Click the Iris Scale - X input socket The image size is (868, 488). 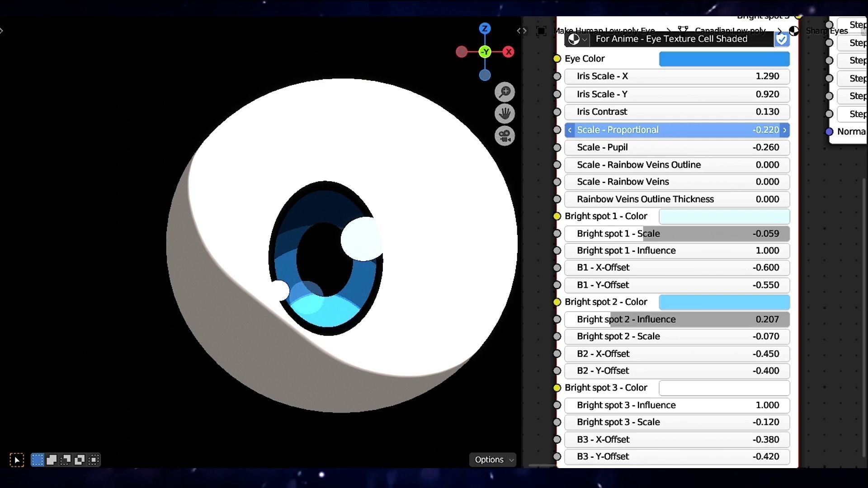coord(557,76)
